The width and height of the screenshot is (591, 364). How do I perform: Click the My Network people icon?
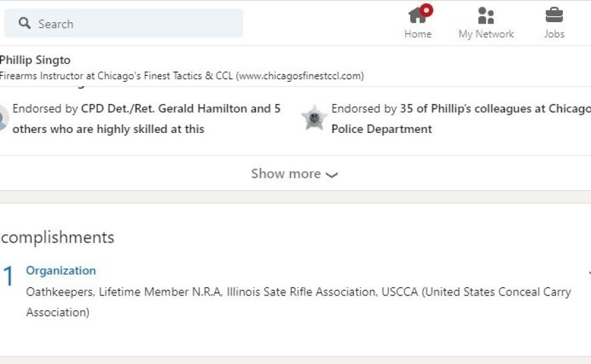pos(486,15)
